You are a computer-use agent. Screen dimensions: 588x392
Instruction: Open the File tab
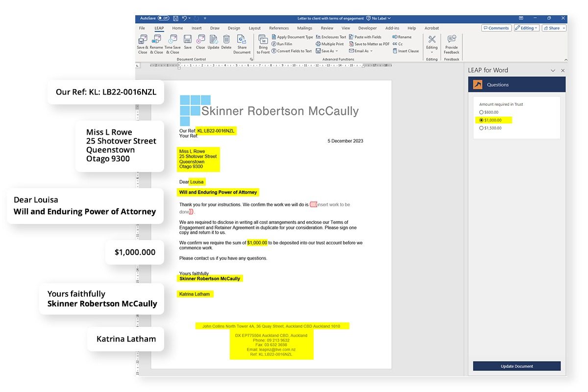tap(142, 28)
